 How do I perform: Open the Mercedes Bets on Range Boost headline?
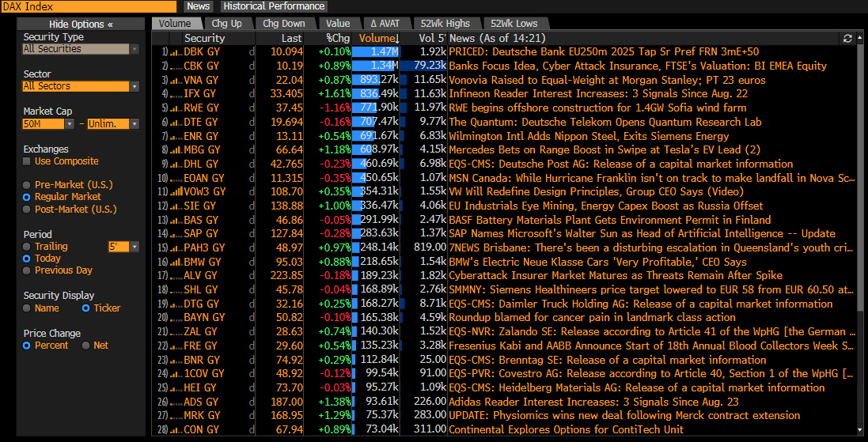click(605, 150)
